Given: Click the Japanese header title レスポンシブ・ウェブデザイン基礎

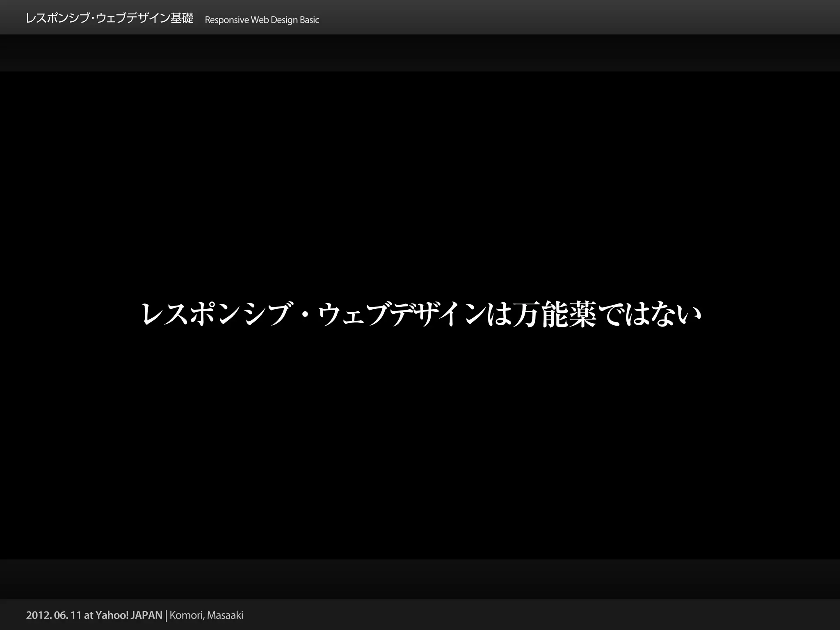Looking at the screenshot, I should click(x=110, y=18).
